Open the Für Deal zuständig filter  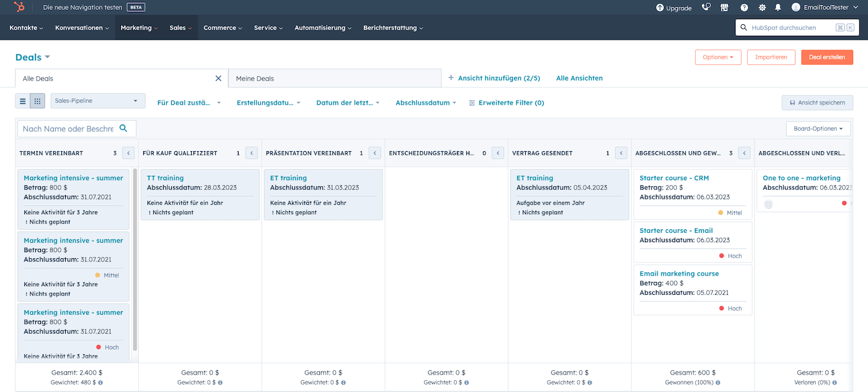pyautogui.click(x=189, y=103)
